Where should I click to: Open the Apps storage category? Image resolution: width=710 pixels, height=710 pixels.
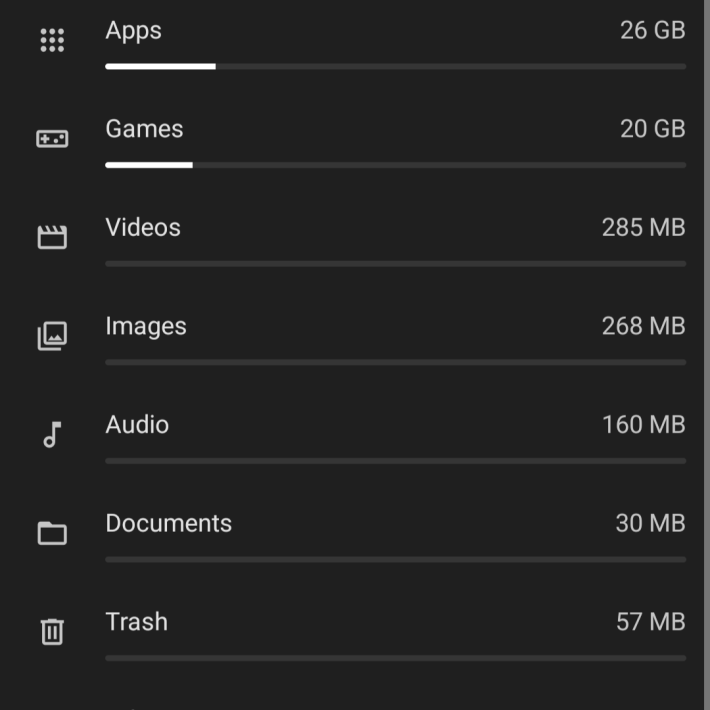[355, 44]
